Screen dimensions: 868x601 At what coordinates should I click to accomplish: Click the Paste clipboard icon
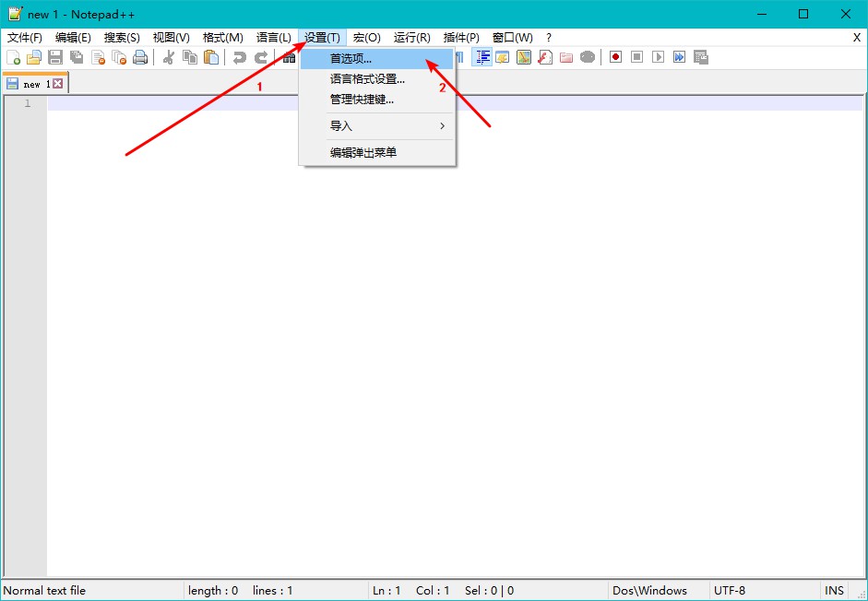(211, 57)
